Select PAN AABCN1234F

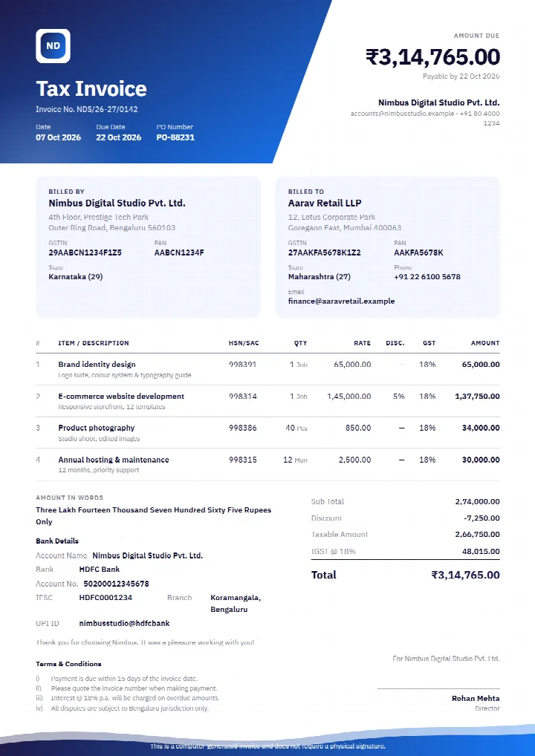(179, 252)
